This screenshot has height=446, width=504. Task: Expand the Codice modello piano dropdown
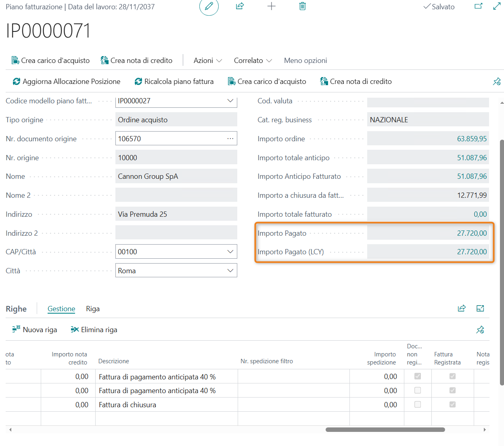[x=230, y=101]
